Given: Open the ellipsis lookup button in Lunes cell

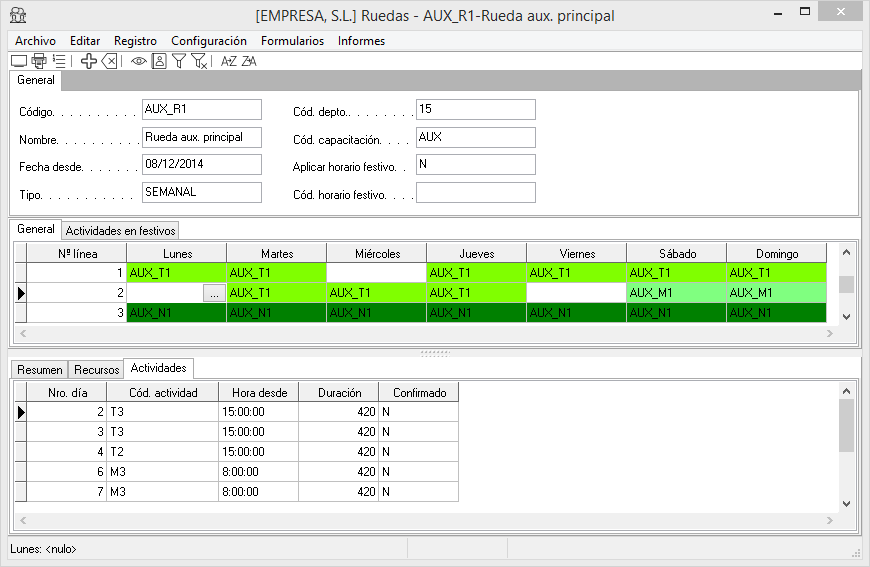Looking at the screenshot, I should click(x=213, y=293).
